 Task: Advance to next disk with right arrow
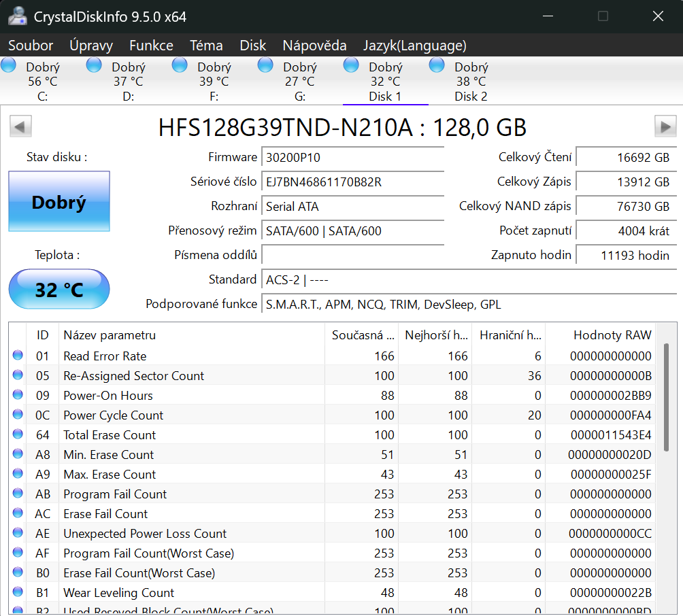[x=663, y=126]
